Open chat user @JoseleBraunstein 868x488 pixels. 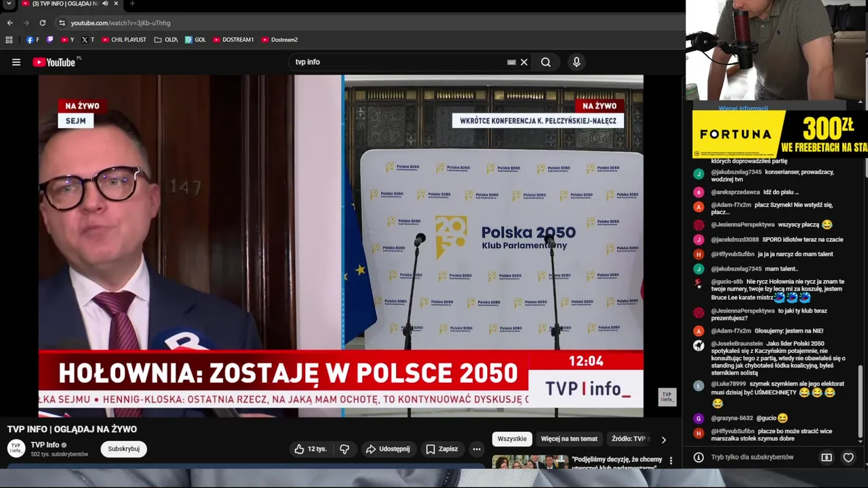(737, 344)
